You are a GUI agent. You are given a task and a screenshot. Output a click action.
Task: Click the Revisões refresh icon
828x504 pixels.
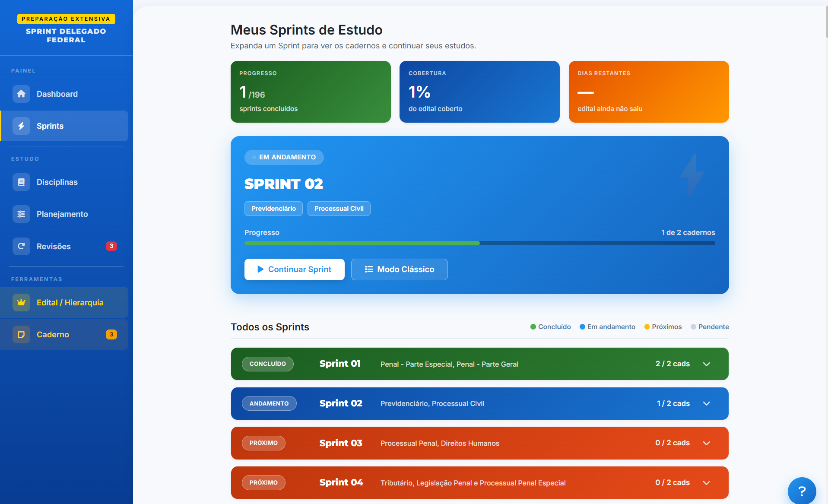(21, 246)
